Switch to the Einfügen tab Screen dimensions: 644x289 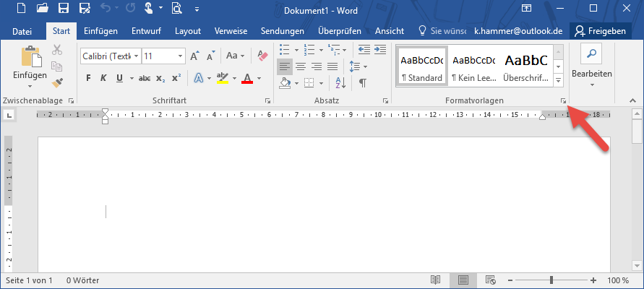(100, 31)
